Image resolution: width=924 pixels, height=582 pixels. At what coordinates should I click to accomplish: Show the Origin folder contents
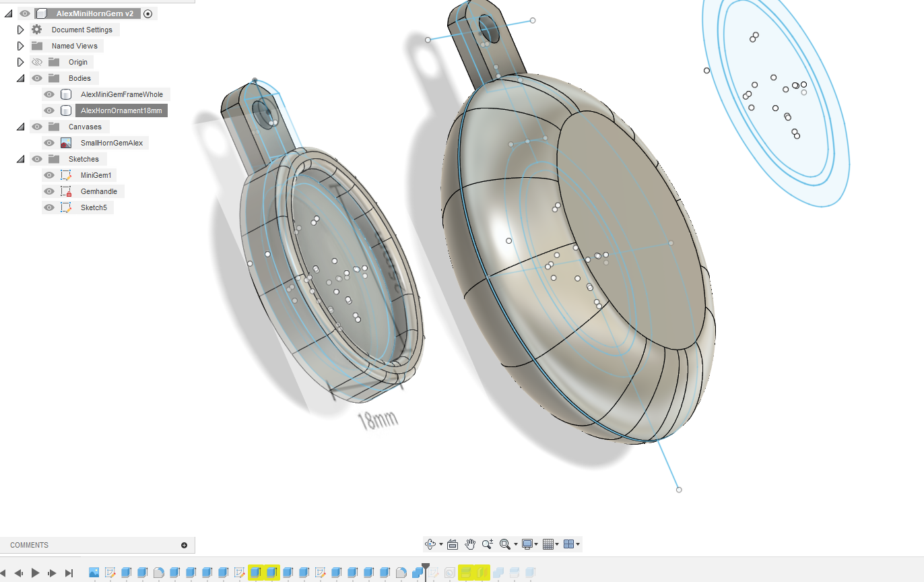click(20, 62)
